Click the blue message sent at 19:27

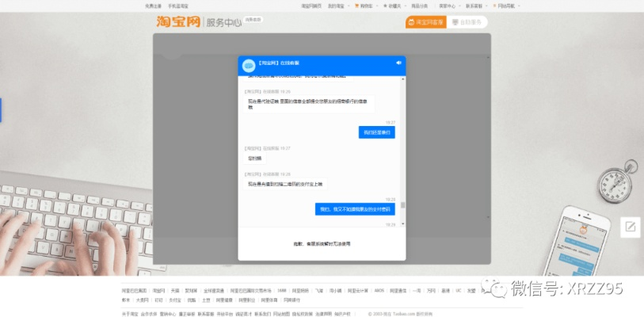coord(376,132)
